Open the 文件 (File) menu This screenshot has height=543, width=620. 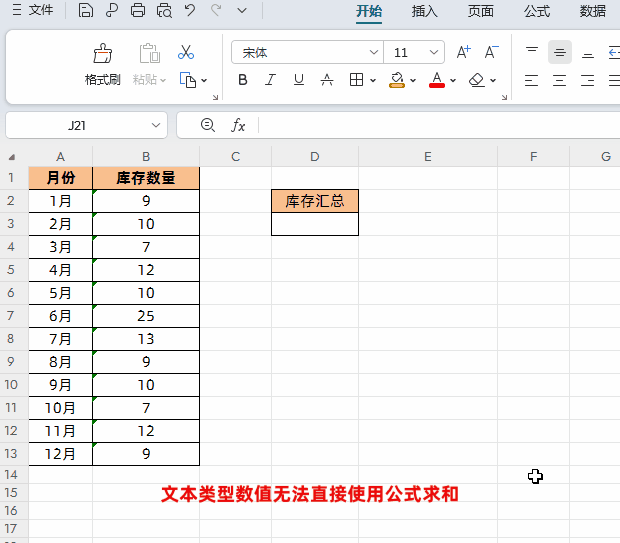34,11
